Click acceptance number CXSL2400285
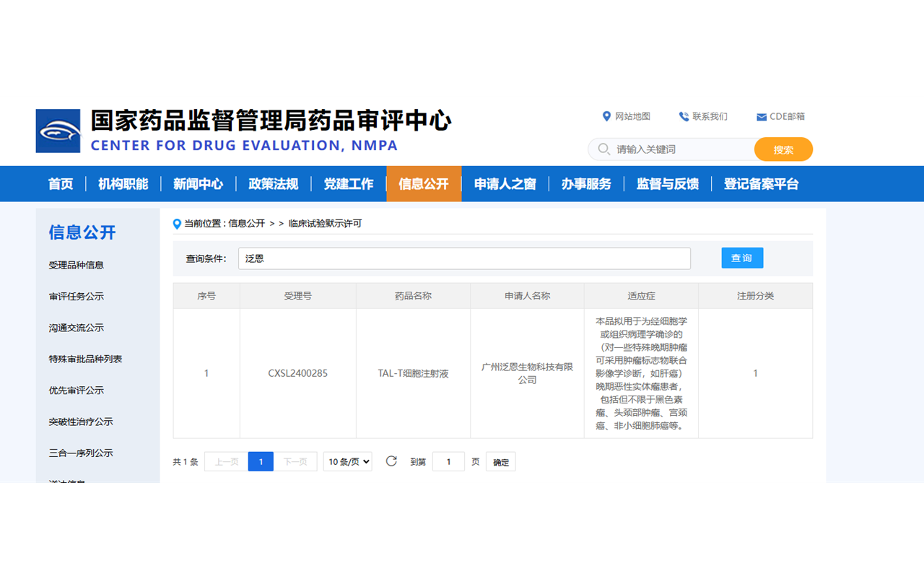The height and width of the screenshot is (584, 924). (298, 373)
